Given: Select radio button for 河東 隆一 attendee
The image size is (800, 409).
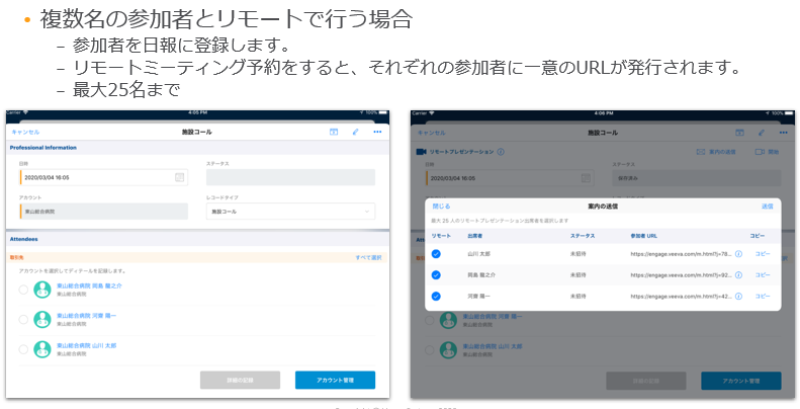Looking at the screenshot, I should point(23,319).
